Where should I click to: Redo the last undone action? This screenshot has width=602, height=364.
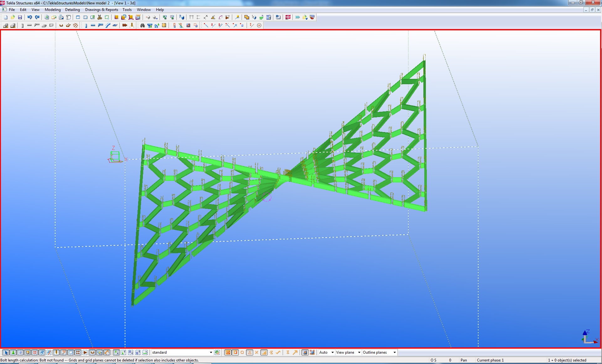pos(37,17)
